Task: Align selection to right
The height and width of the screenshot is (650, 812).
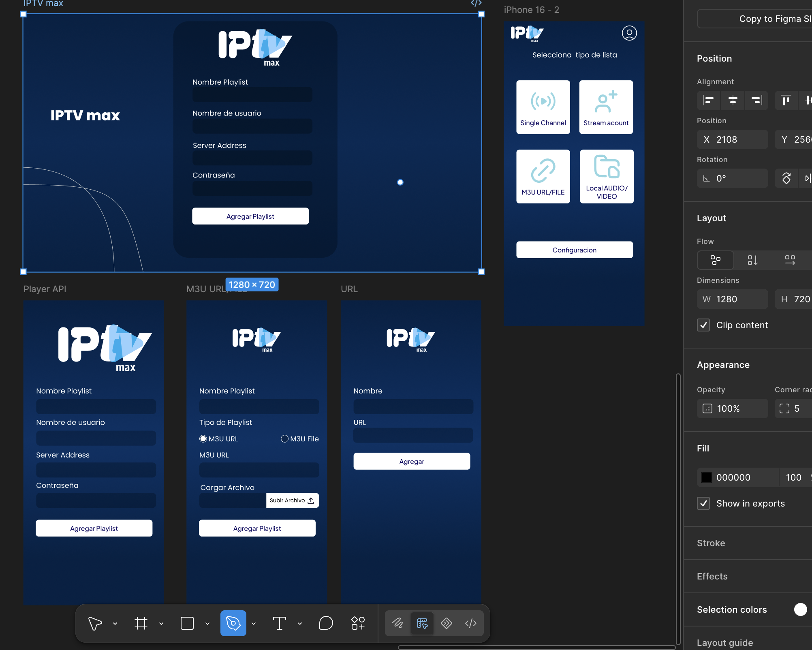Action: pos(756,100)
